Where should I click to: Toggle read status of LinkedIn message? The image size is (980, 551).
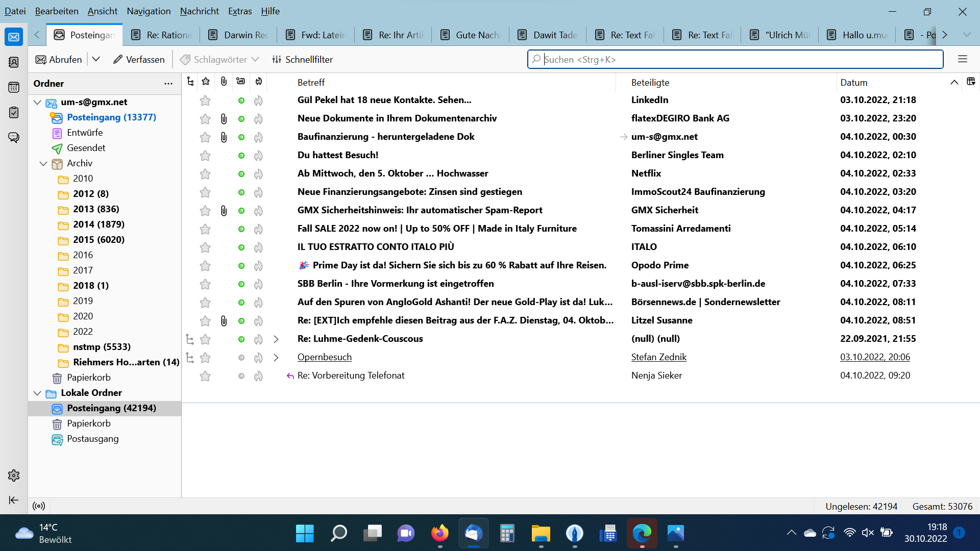(241, 101)
